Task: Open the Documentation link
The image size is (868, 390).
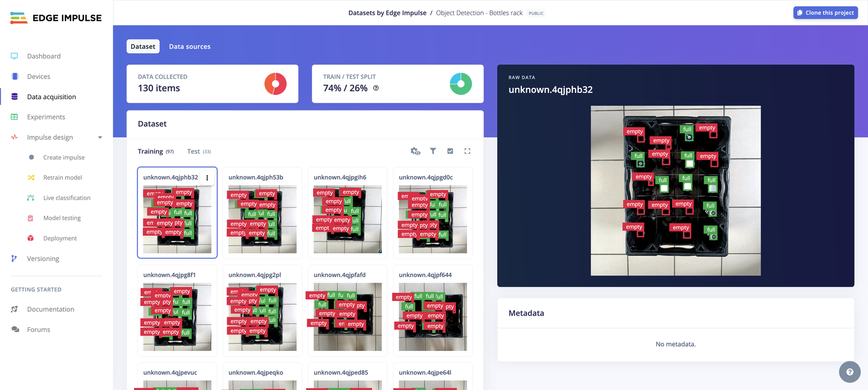Action: pos(50,309)
